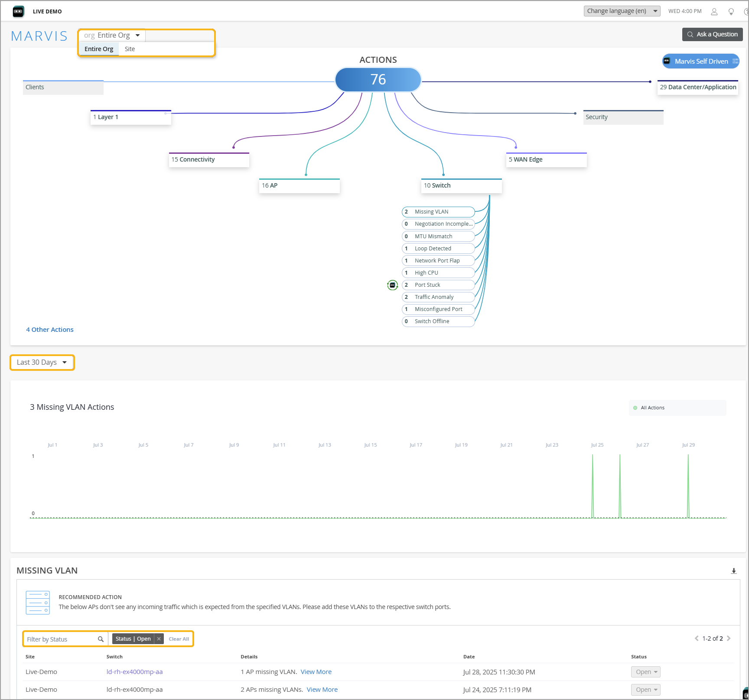Select the Network Port Flap action
749x700 pixels.
tap(438, 260)
